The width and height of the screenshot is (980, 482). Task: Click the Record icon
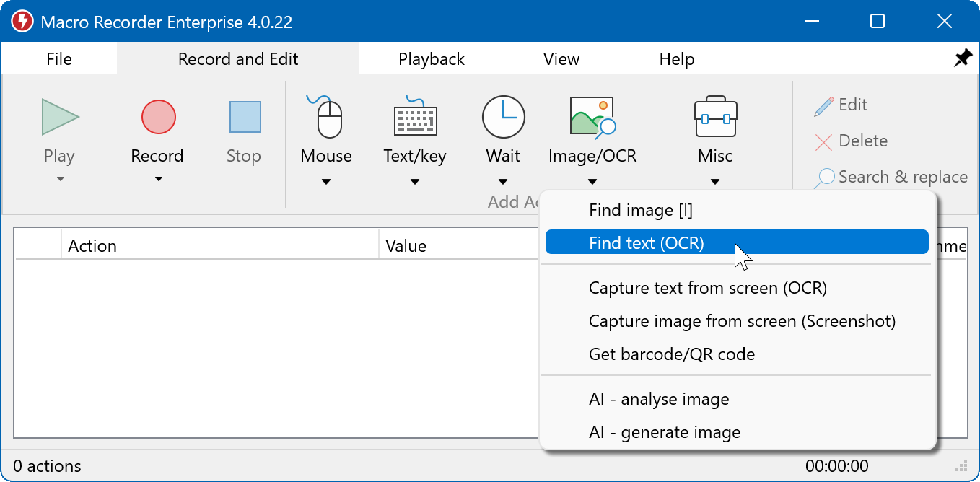click(x=157, y=117)
